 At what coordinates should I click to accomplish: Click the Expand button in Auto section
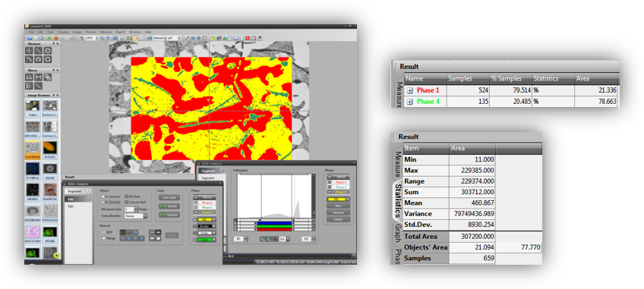click(x=169, y=215)
